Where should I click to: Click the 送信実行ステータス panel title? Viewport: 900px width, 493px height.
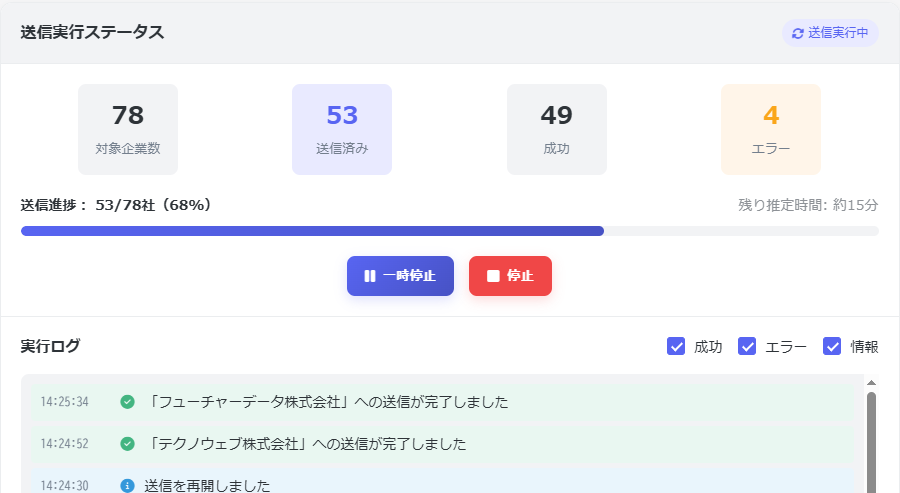click(92, 32)
